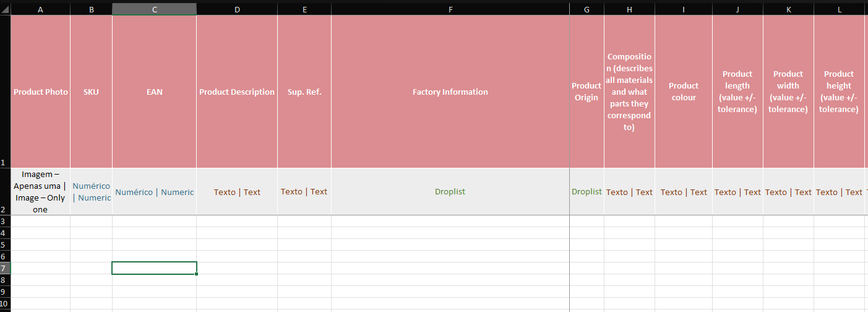
Task: Select column A header
Action: (40, 9)
